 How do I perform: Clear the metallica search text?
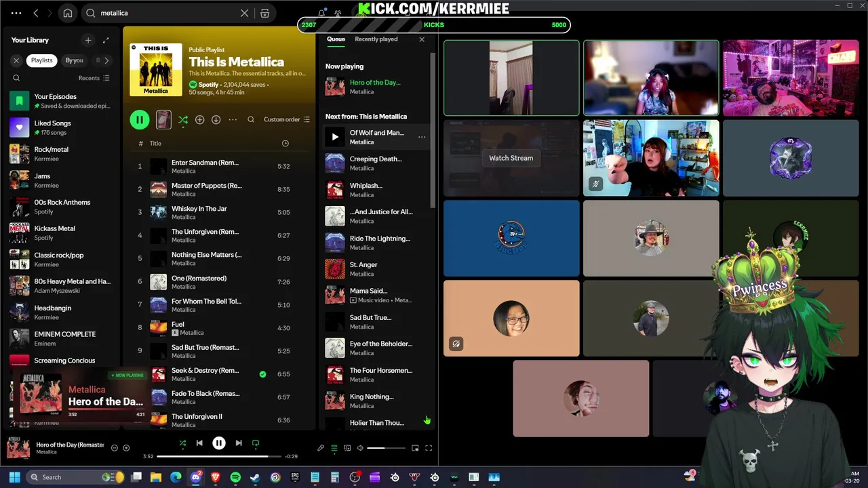245,13
